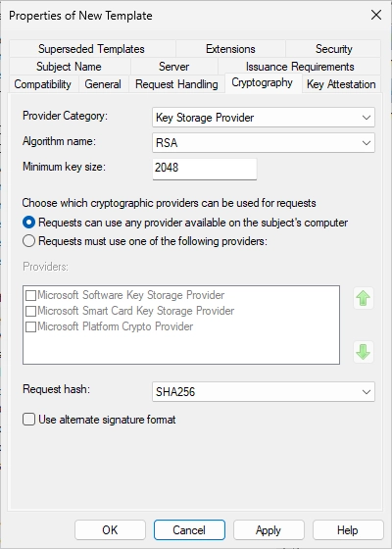Select 'Requests must use one of the following providers'
This screenshot has height=549, width=392.
click(x=28, y=241)
